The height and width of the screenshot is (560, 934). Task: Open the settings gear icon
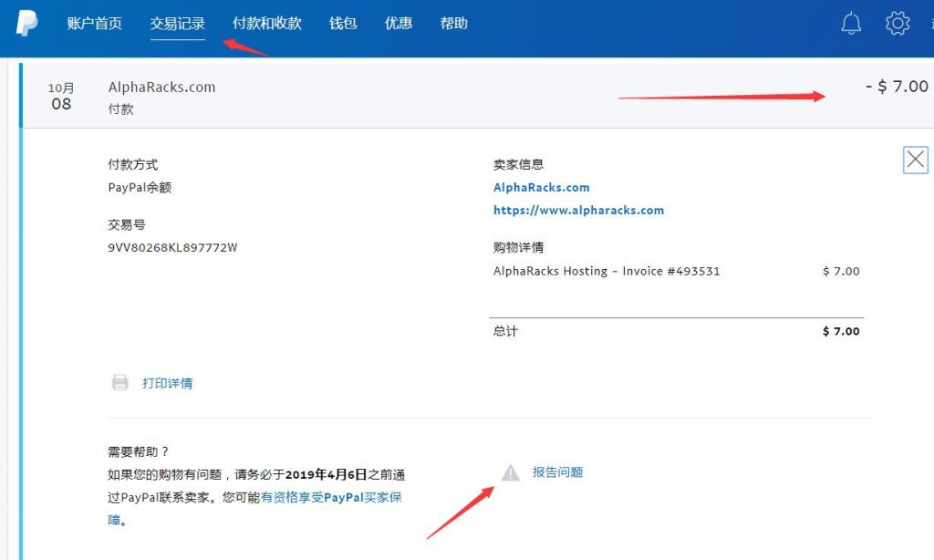point(898,23)
